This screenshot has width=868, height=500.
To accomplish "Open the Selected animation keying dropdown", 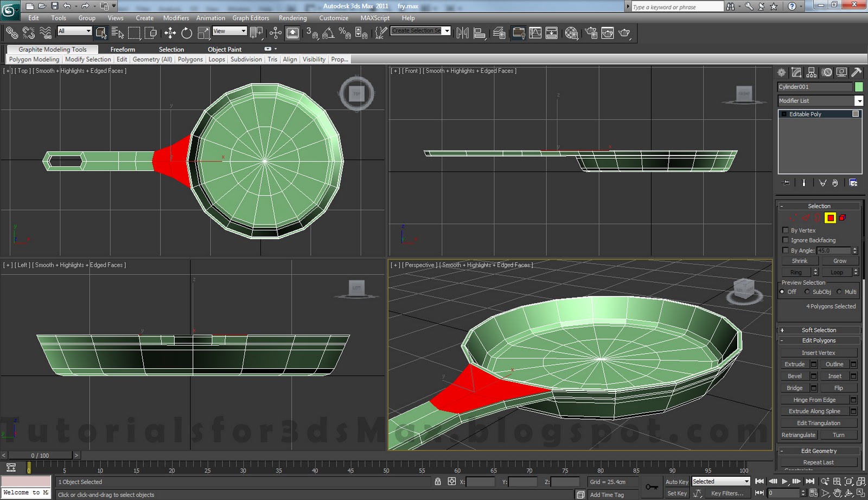I will (x=745, y=481).
